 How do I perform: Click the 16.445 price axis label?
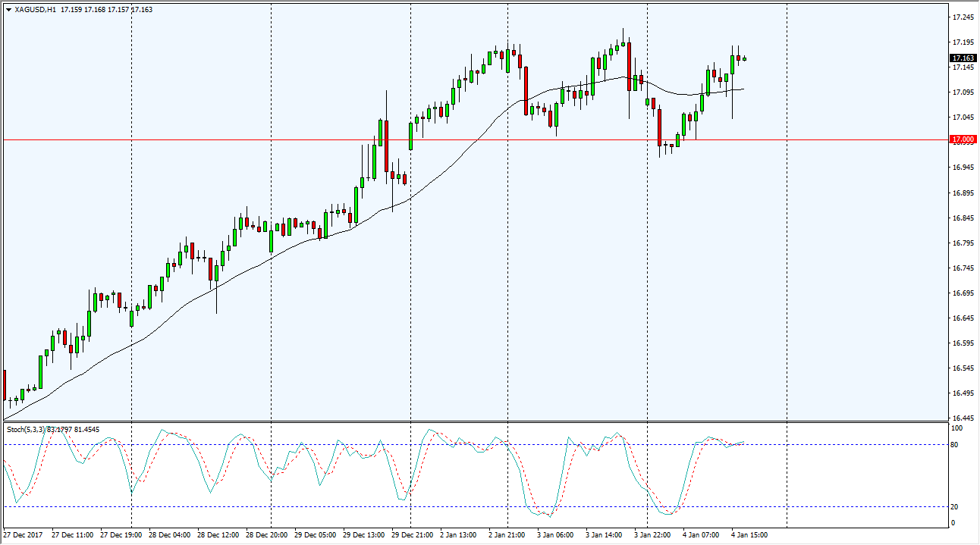point(963,418)
